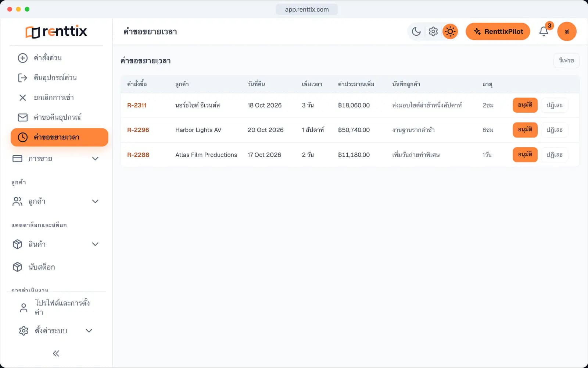Approve the Atlas Film Productions request
Image resolution: width=588 pixels, height=368 pixels.
[525, 155]
